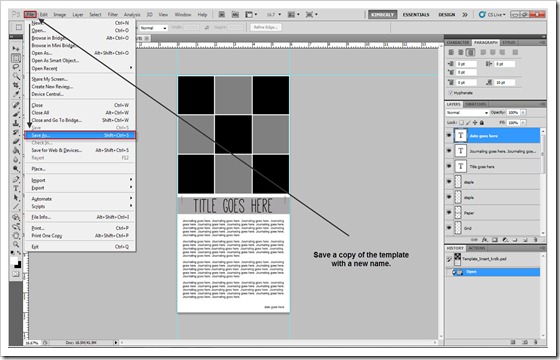Choose Save for Web & Devices...
Viewport: 560px width, 360px height.
(81, 150)
